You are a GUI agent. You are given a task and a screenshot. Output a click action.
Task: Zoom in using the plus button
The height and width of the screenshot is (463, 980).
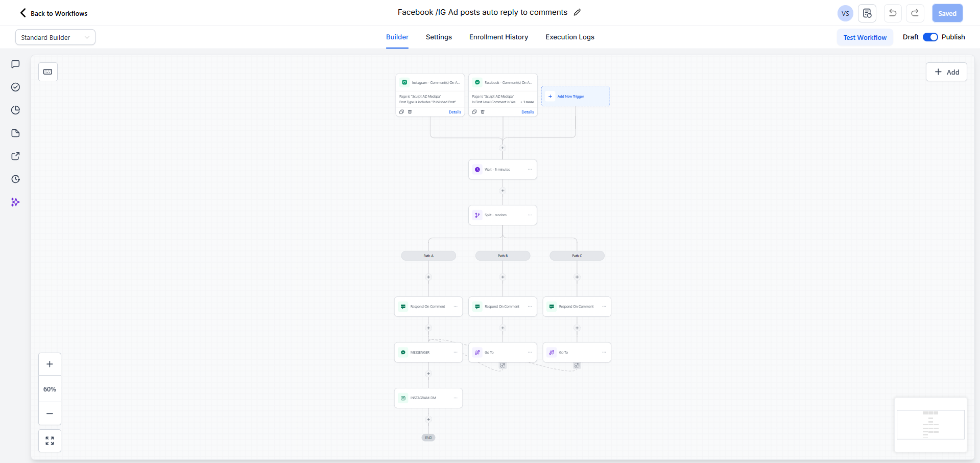50,364
